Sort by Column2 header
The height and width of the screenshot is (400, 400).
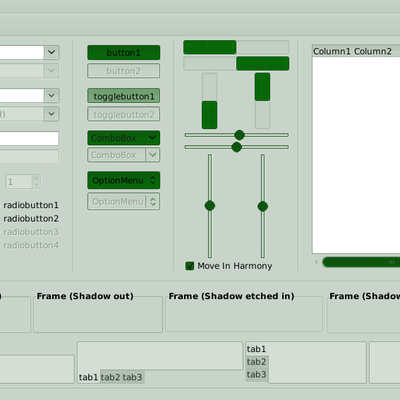coord(373,51)
